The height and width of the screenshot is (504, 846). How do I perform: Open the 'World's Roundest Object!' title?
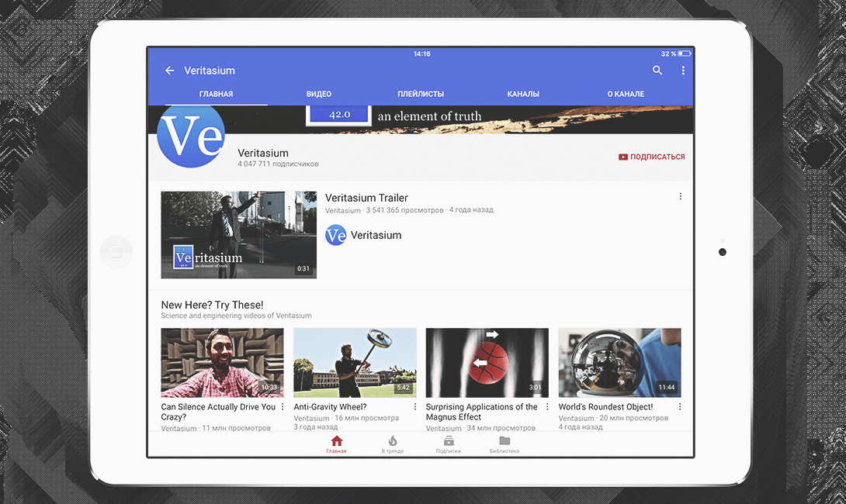pos(605,407)
